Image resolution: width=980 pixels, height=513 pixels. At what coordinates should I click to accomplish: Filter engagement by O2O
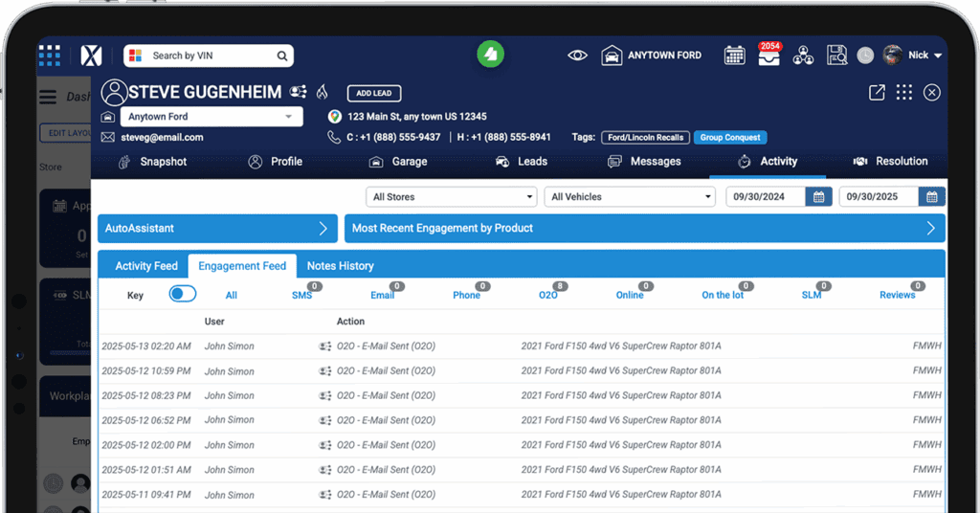pos(548,295)
